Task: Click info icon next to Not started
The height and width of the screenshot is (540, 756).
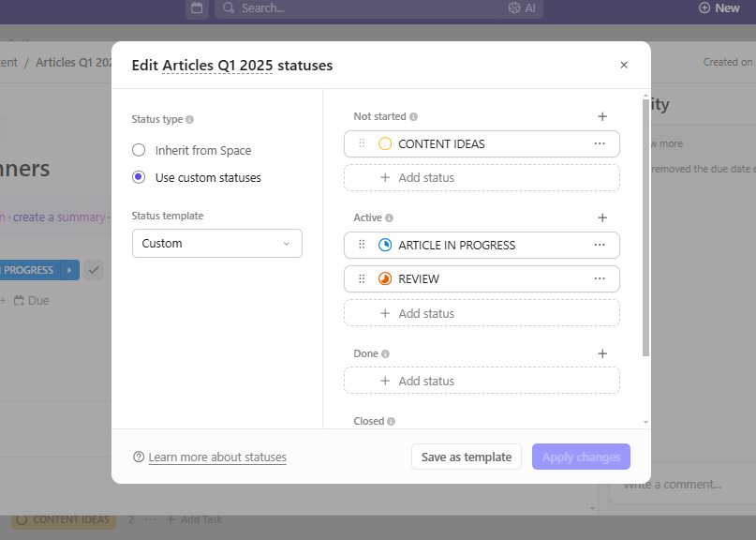Action: pos(414,116)
